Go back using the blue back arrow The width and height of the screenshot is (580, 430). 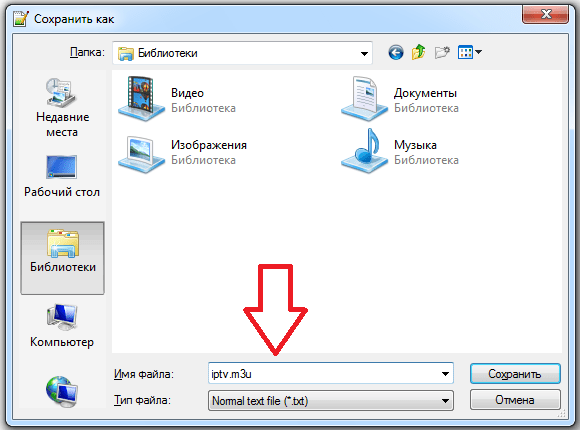(395, 53)
